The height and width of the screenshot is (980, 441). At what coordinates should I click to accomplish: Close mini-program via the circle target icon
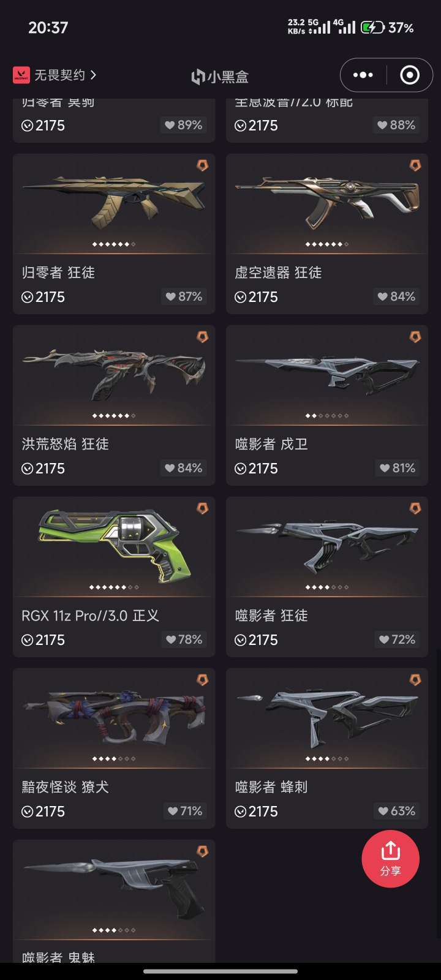click(409, 75)
